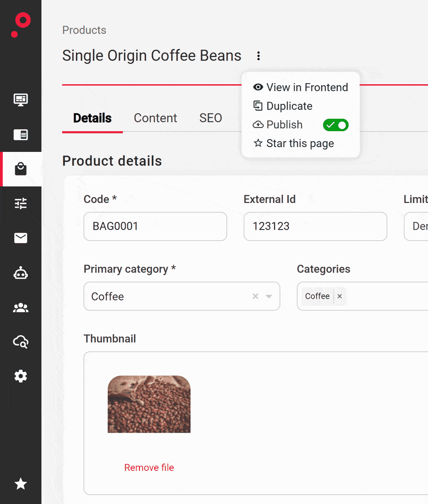Select the shopping bag commerce icon
The height and width of the screenshot is (504, 428).
coord(21,169)
